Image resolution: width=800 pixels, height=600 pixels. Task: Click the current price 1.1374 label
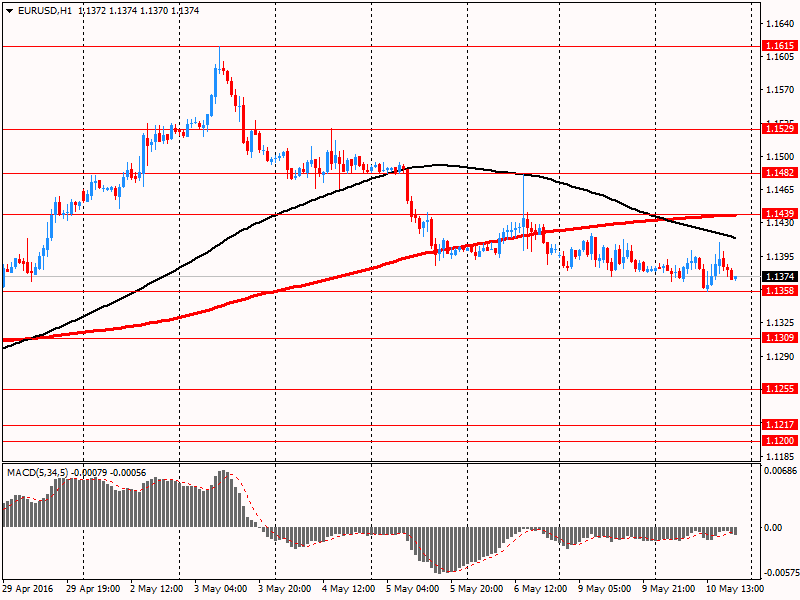[x=780, y=277]
